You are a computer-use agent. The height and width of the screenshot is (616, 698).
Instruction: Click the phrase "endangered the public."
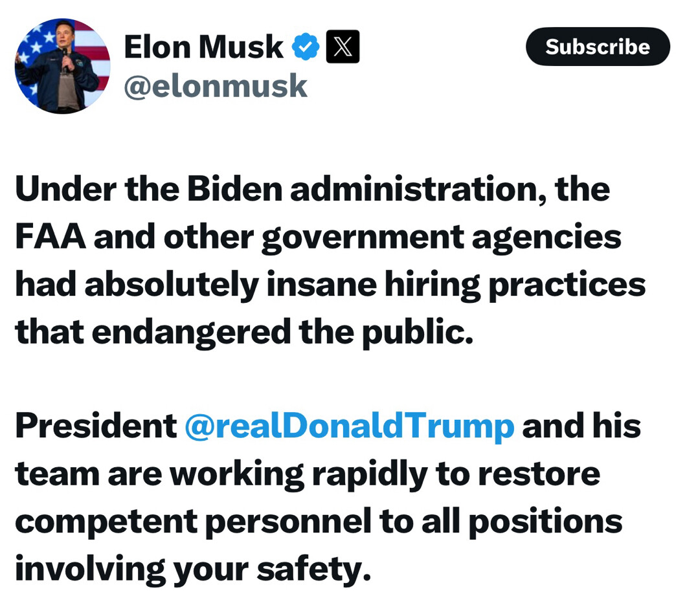pyautogui.click(x=283, y=333)
